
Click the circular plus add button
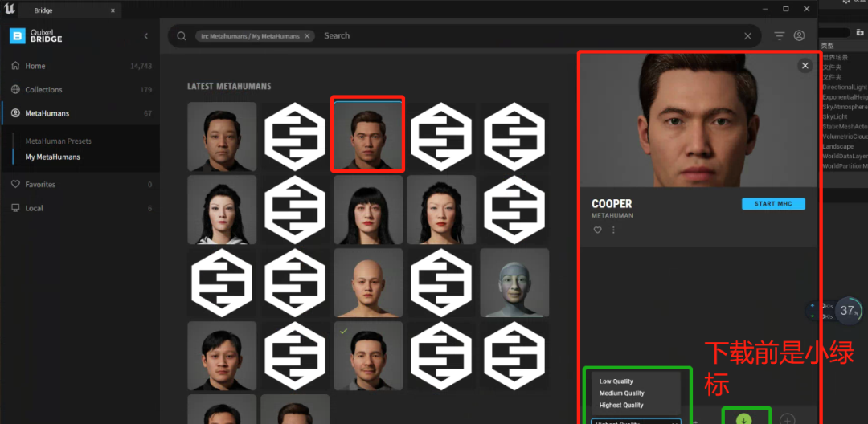point(787,419)
